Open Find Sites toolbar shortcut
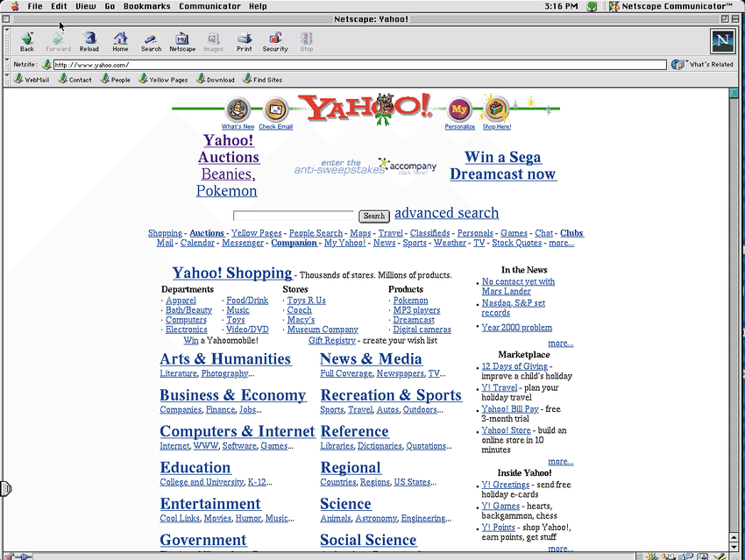This screenshot has width=745, height=560. click(262, 80)
